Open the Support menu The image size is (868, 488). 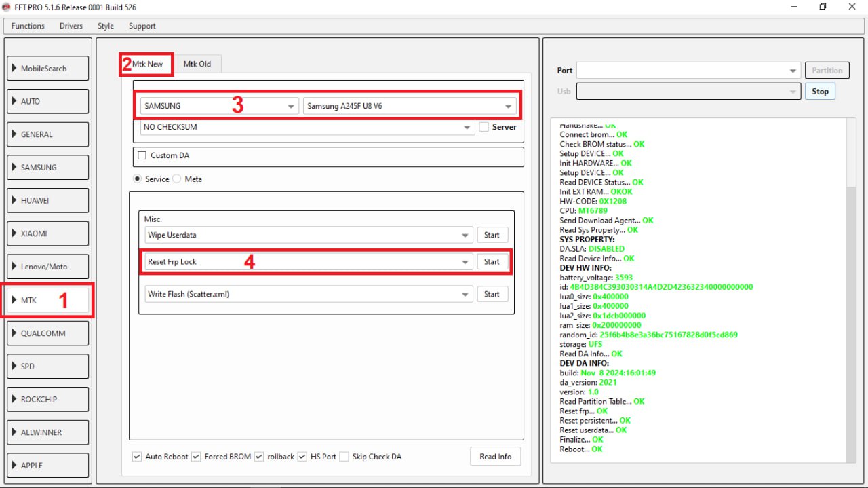142,26
